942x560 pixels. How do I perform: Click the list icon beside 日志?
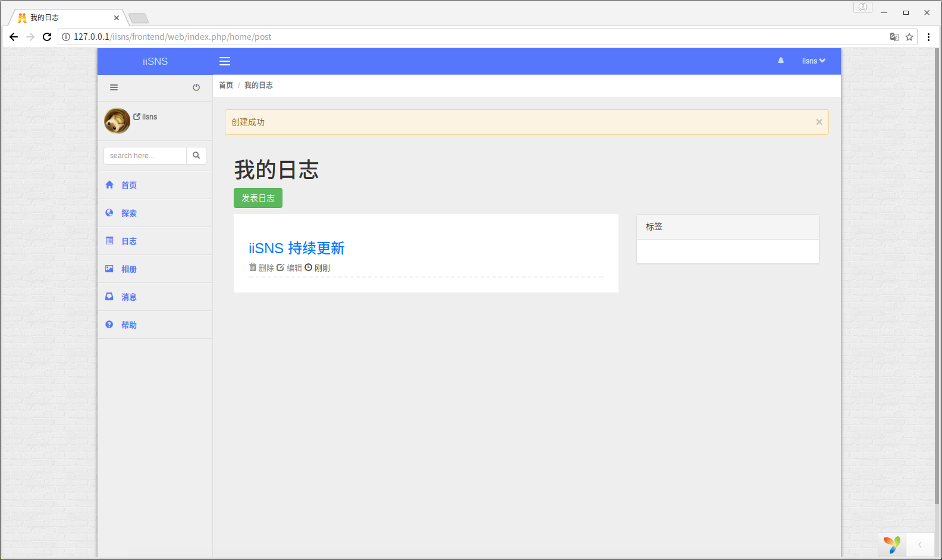coord(109,241)
